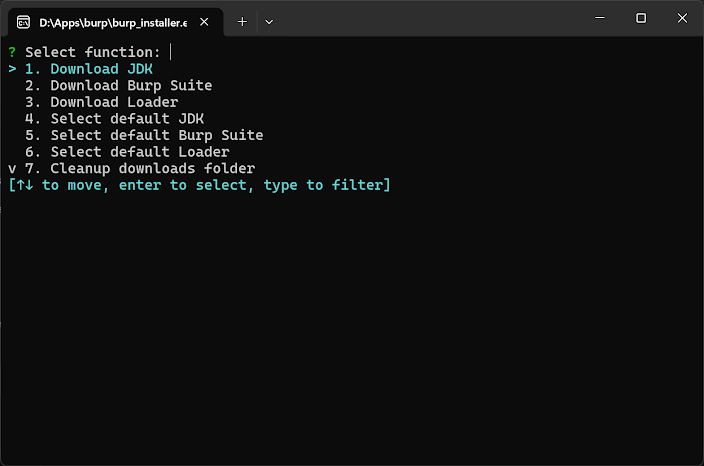Click the navigation hint text line
This screenshot has width=704, height=466.
pyautogui.click(x=199, y=185)
